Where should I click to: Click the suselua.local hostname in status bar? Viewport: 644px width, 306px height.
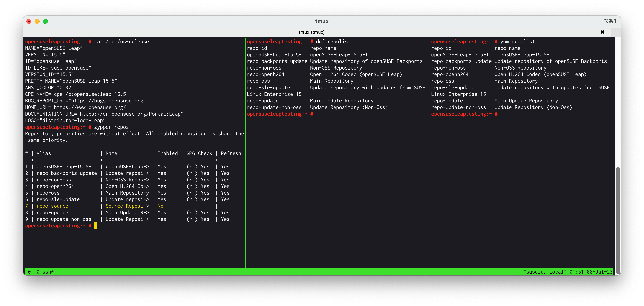point(545,272)
